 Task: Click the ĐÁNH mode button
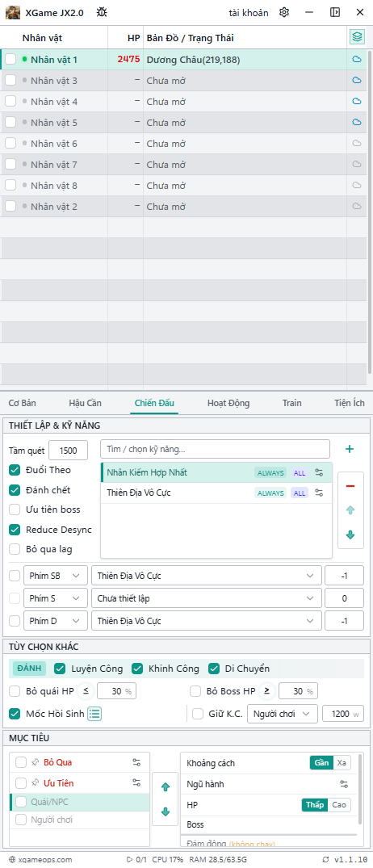(29, 669)
